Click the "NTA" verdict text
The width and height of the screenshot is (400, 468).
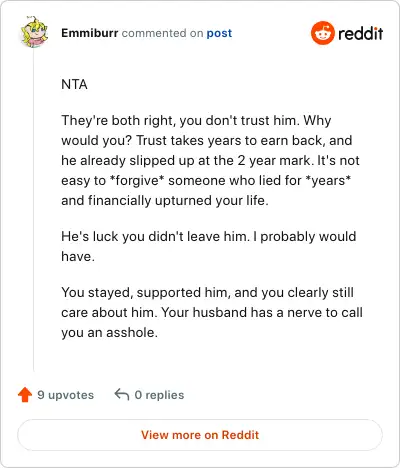click(x=74, y=84)
